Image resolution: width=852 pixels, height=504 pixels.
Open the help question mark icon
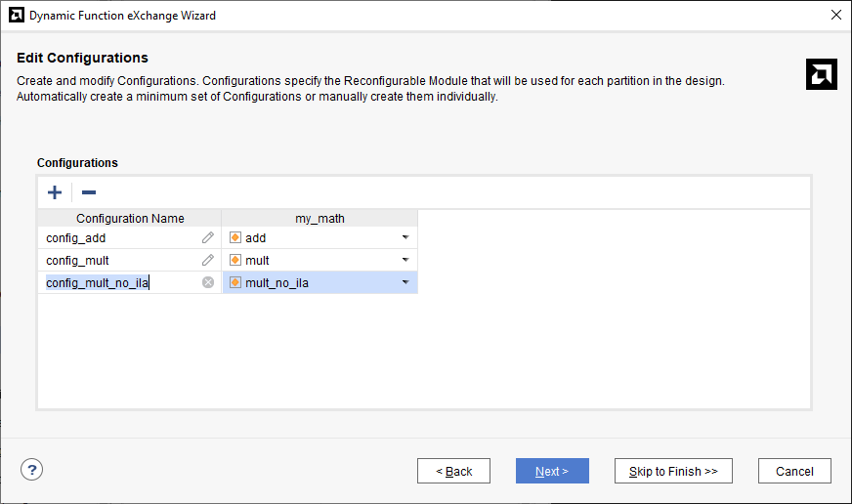31,470
